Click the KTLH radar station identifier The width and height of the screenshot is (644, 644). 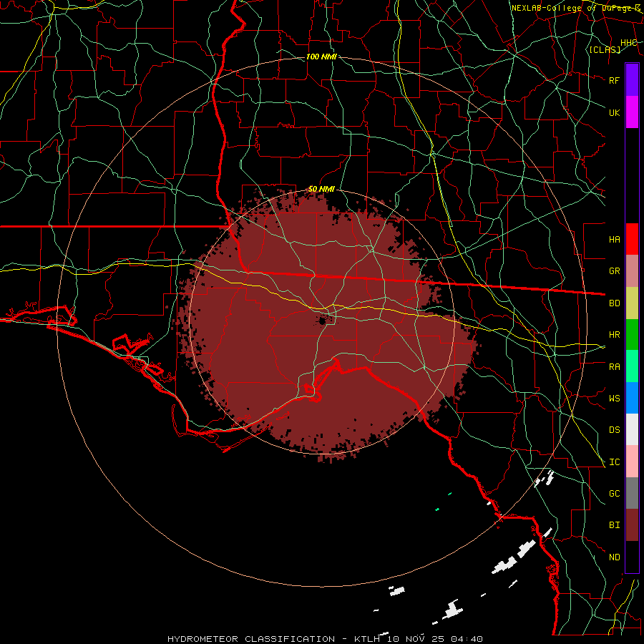[367, 639]
